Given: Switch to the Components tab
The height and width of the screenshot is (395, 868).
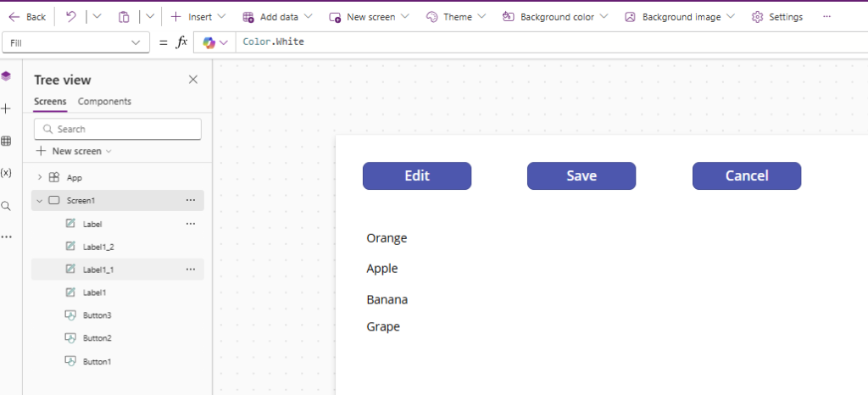Looking at the screenshot, I should [104, 102].
